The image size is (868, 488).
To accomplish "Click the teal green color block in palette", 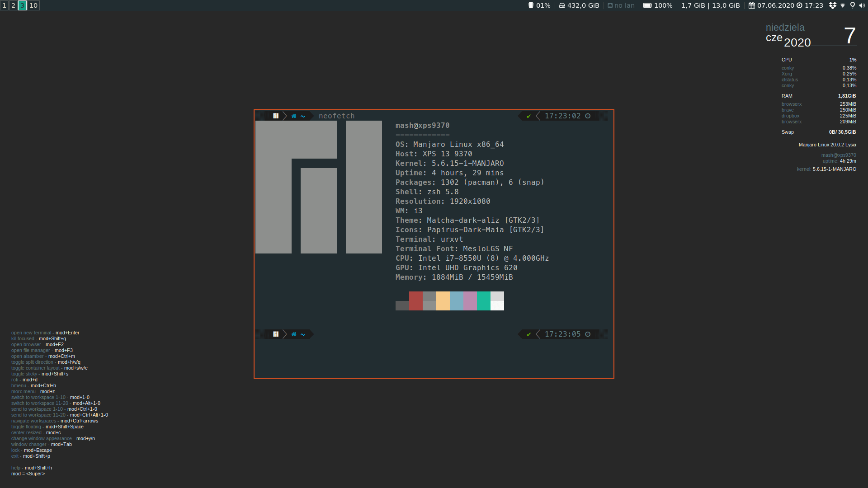I will [484, 301].
